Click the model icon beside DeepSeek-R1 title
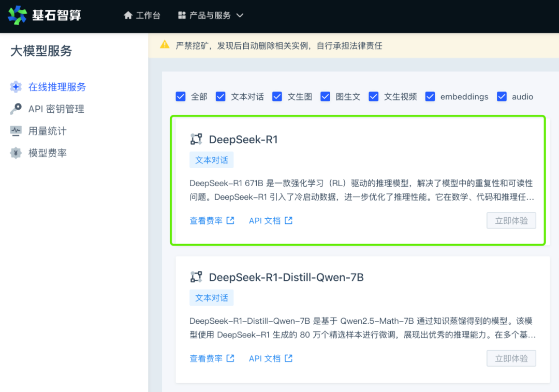 point(196,139)
